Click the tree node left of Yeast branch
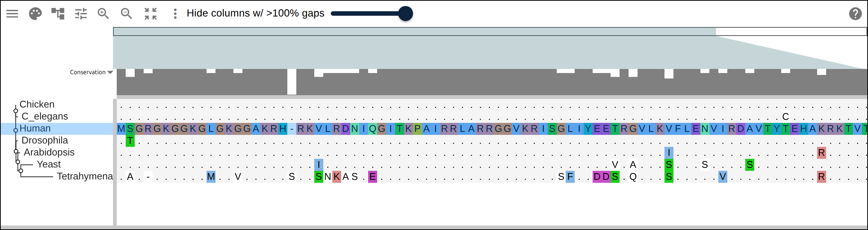868x230 pixels. click(18, 162)
